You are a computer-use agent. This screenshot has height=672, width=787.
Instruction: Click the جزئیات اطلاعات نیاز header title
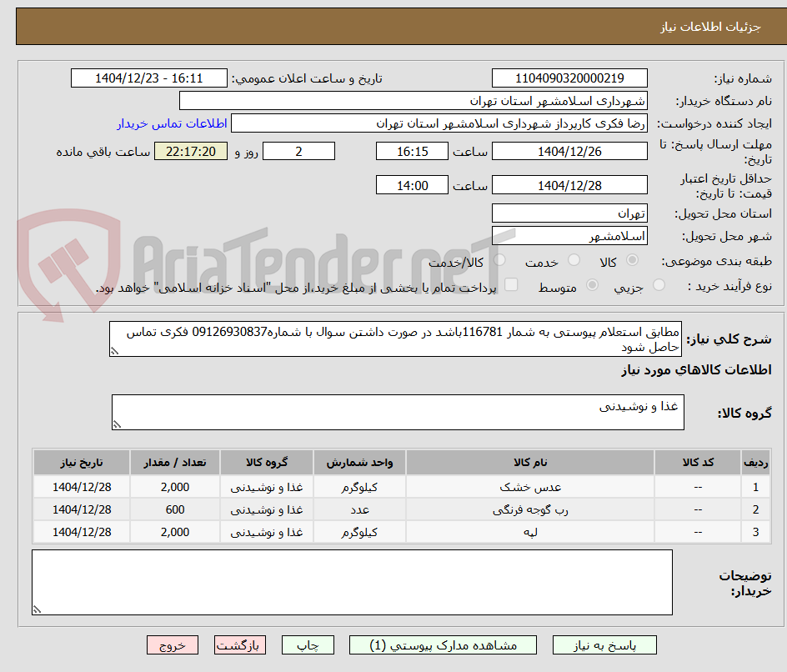coord(710,27)
